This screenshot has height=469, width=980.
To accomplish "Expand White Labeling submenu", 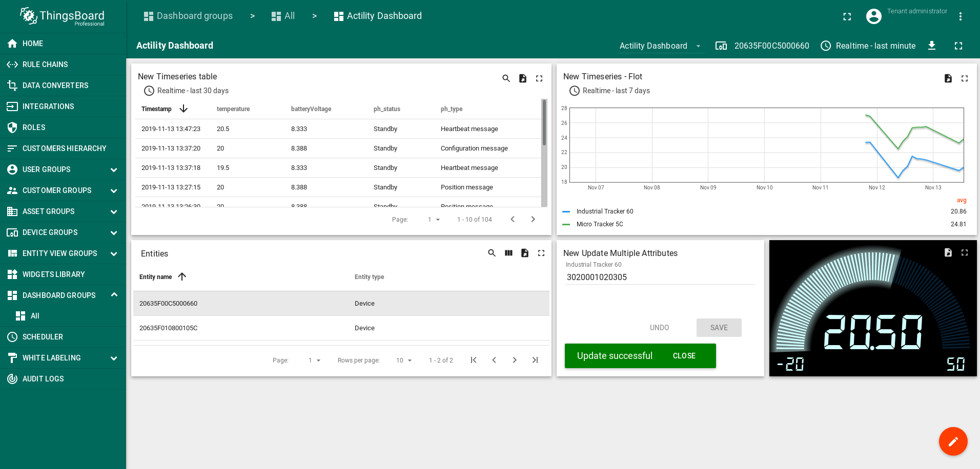I will pos(114,358).
